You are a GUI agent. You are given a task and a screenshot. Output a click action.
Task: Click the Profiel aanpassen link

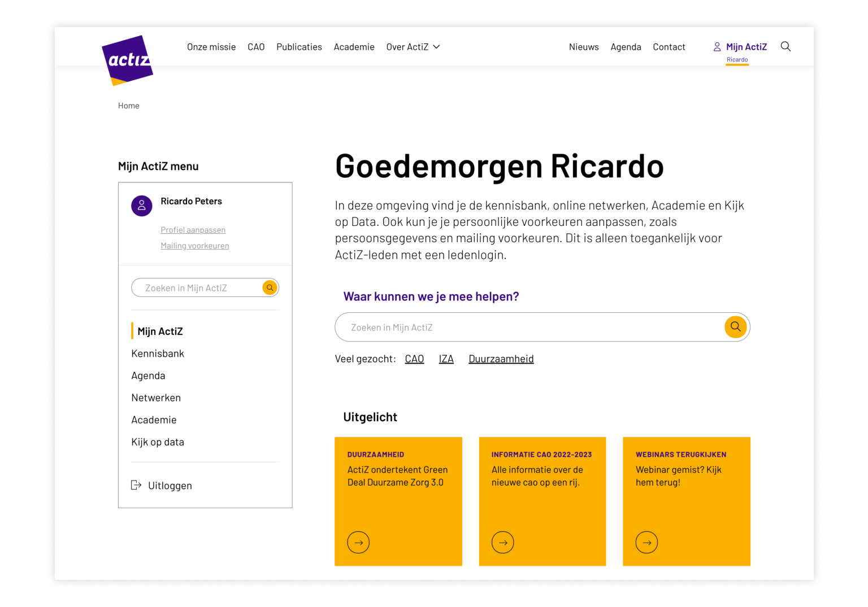point(193,230)
